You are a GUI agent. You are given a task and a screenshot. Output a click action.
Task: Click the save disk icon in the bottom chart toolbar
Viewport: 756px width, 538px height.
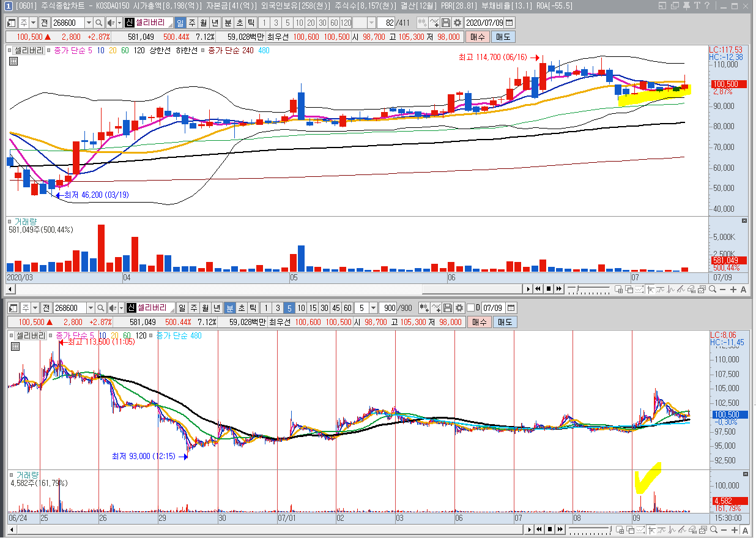(448, 307)
